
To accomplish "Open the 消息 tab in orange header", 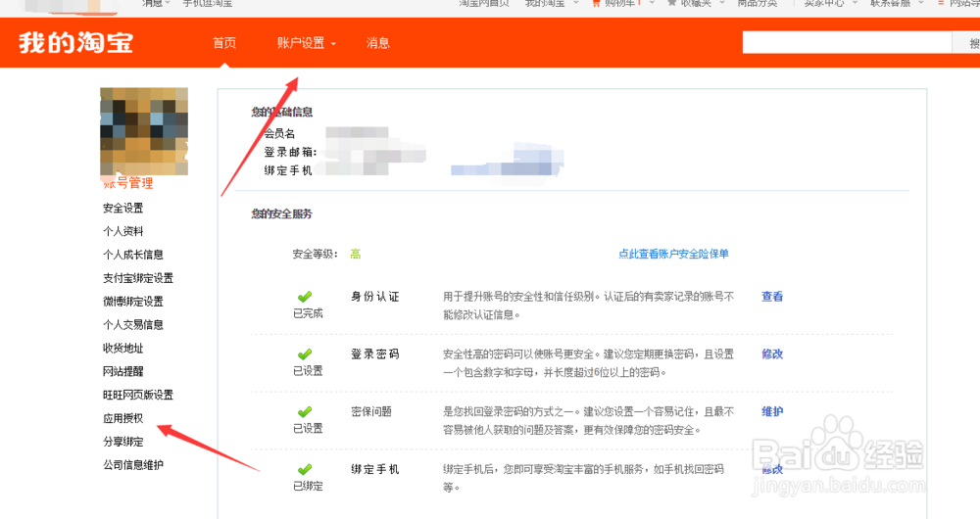I will (x=378, y=42).
